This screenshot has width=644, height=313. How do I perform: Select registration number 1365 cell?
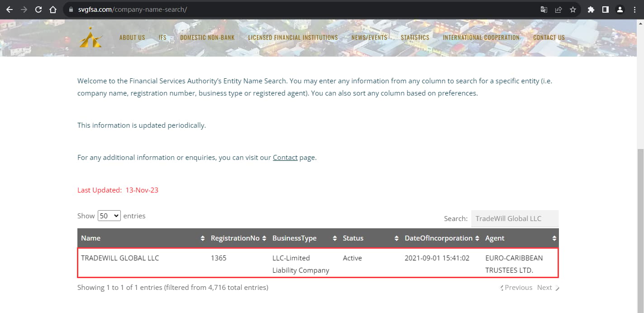point(219,258)
